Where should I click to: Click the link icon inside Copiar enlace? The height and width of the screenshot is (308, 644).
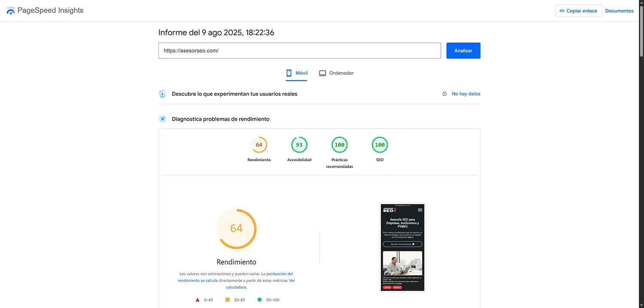pyautogui.click(x=562, y=11)
